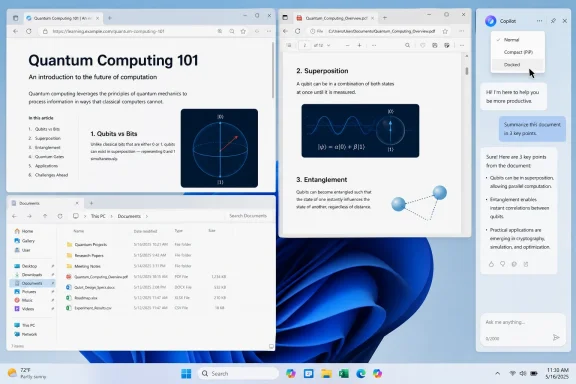Click the web page vertical scrollbar
The width and height of the screenshot is (576, 384).
(273, 70)
